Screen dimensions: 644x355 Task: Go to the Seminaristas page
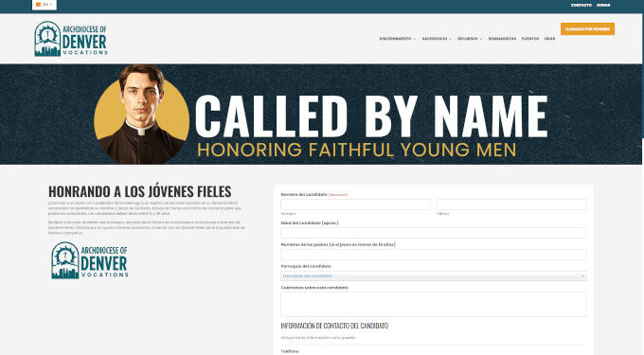[502, 39]
